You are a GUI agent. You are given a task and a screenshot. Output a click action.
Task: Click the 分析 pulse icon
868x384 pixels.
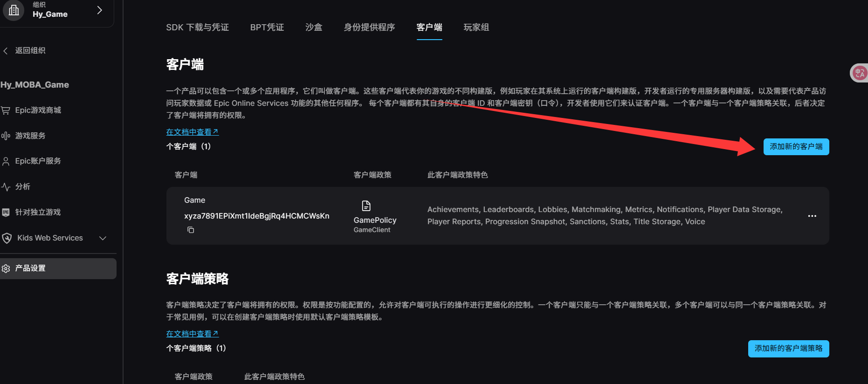(x=6, y=187)
